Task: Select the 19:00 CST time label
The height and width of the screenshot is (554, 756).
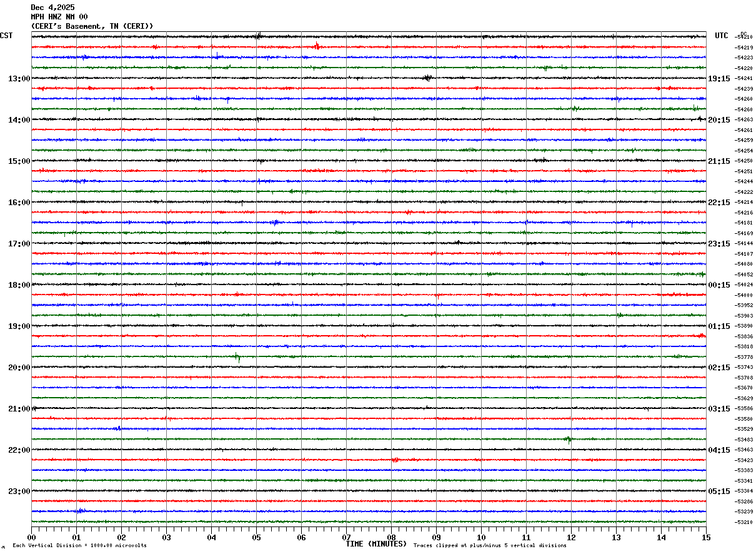Action: pos(19,326)
